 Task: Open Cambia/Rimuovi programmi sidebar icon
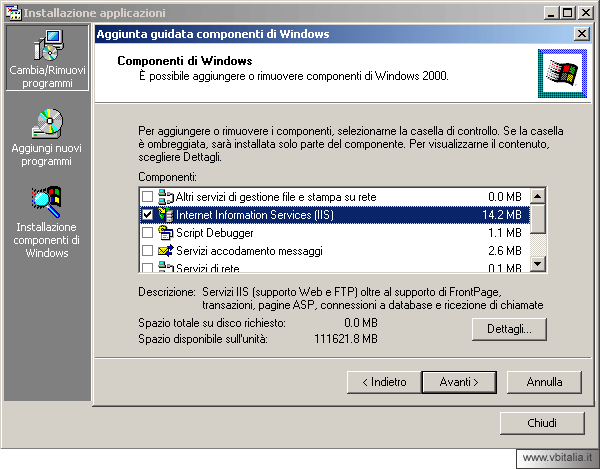(x=48, y=45)
